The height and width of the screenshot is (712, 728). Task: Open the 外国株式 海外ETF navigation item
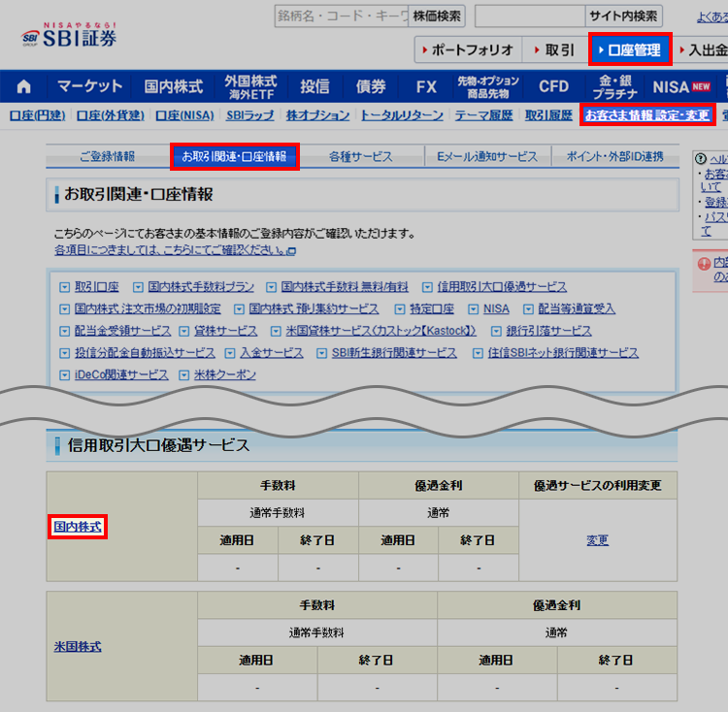tap(250, 86)
